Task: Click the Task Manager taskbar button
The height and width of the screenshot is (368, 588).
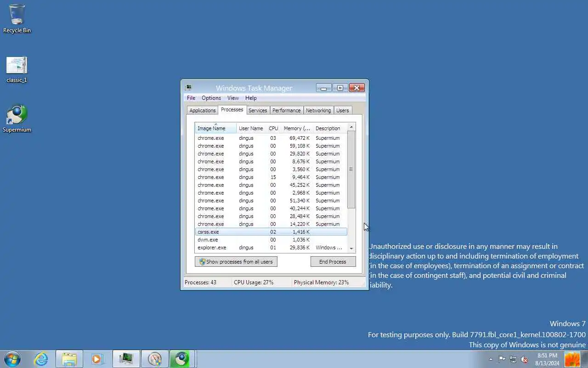Action: tap(126, 359)
